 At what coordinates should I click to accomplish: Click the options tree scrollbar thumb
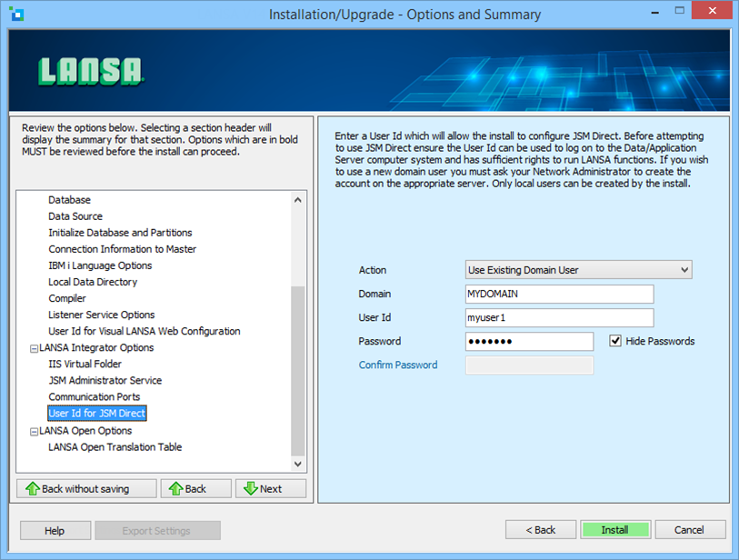pos(297,371)
